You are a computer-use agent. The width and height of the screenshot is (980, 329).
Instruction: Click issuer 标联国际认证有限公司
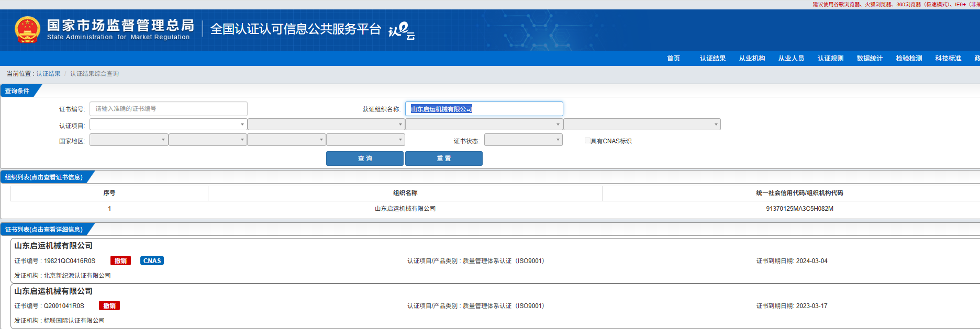(74, 321)
